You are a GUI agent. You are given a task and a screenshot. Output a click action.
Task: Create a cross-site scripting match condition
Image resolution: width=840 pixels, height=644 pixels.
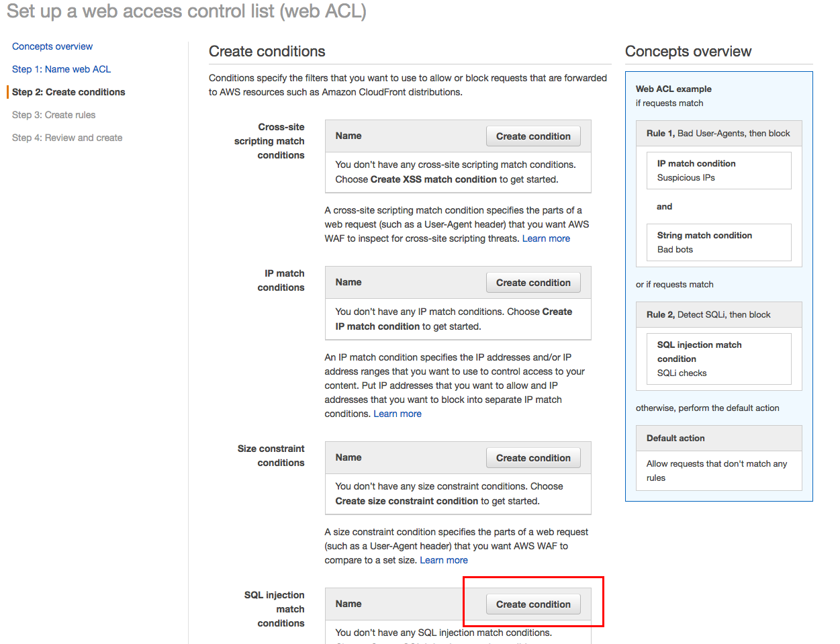point(533,136)
